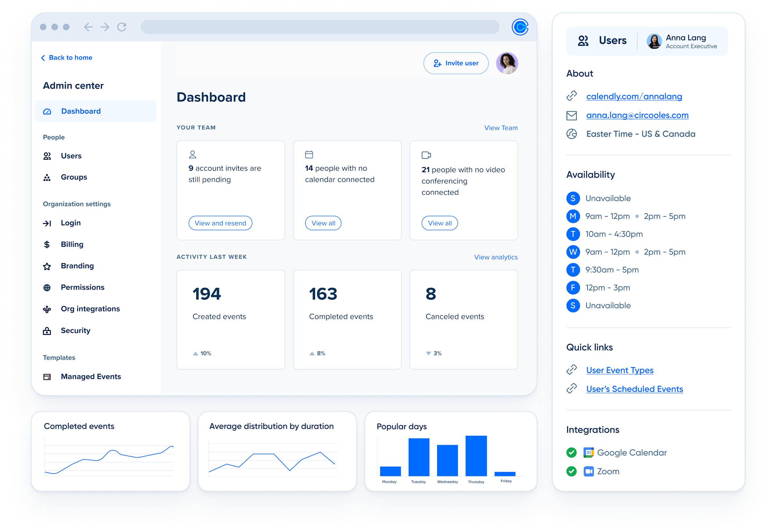Viewport: 770px width, 532px height.
Task: Click the browser refresh icon
Action: pyautogui.click(x=122, y=27)
